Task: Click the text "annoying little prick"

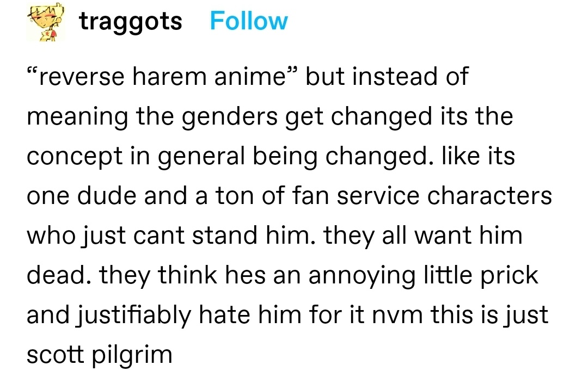Action: (424, 275)
